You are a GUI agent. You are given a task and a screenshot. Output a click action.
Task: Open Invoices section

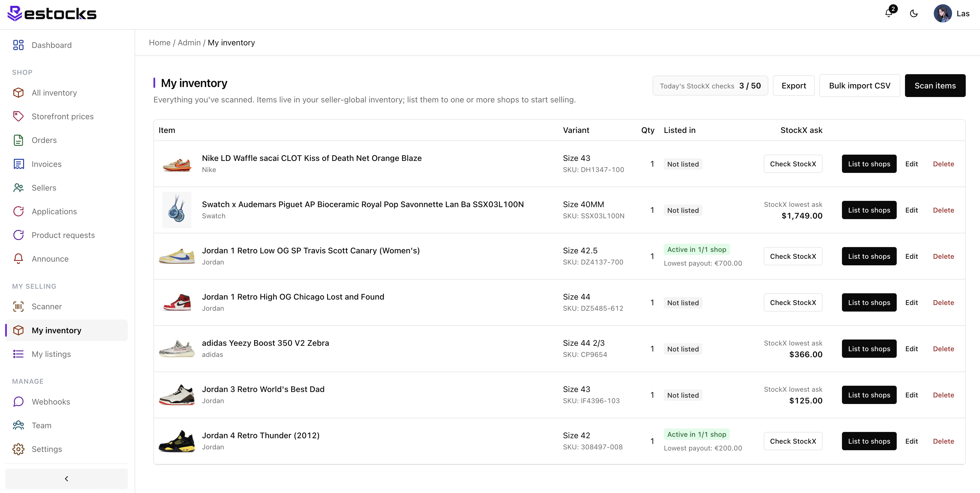coord(66,164)
